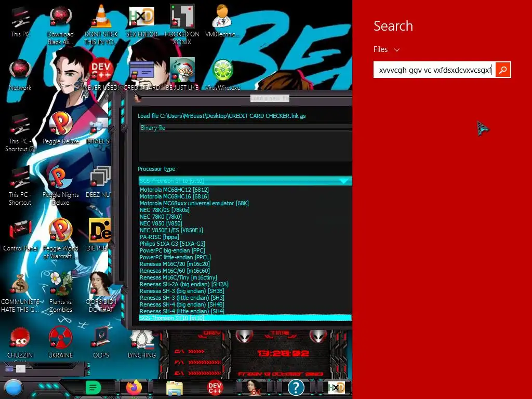Launch Peggle Deluxe desktop icon

pyautogui.click(x=60, y=129)
